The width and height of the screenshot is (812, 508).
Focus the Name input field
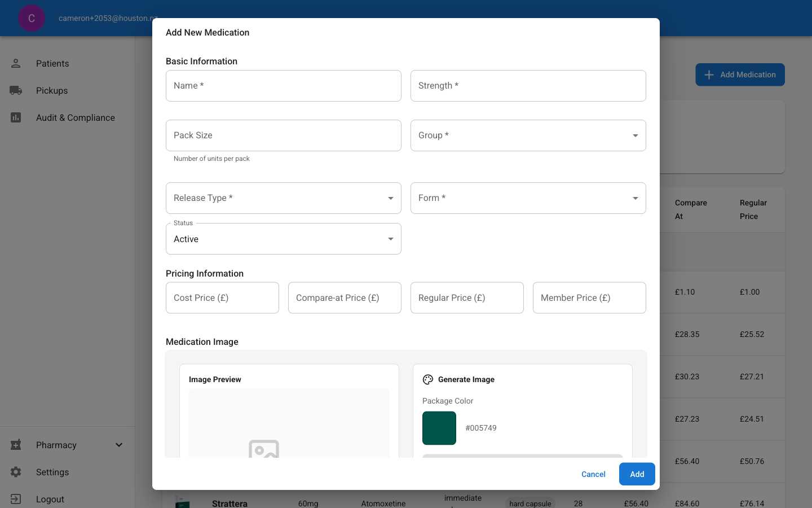pos(284,86)
